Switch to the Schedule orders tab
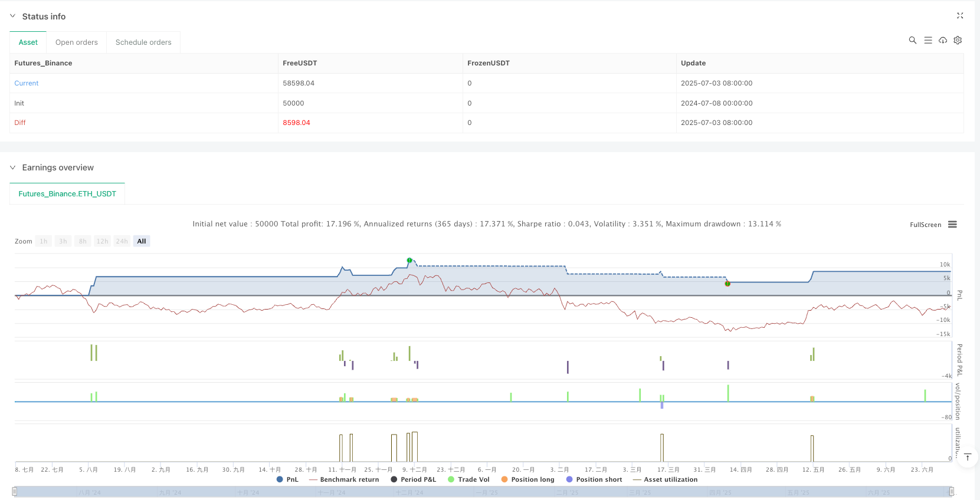Screen dimensions: 980x500 tap(143, 42)
